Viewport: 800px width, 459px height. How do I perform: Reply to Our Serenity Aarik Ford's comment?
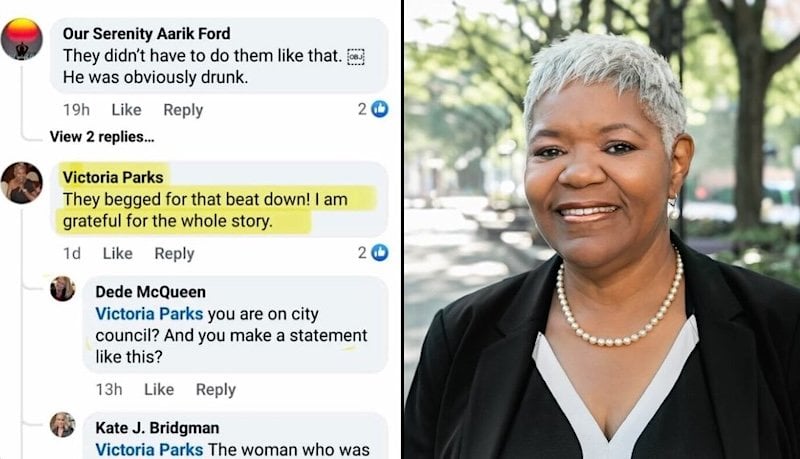(183, 110)
